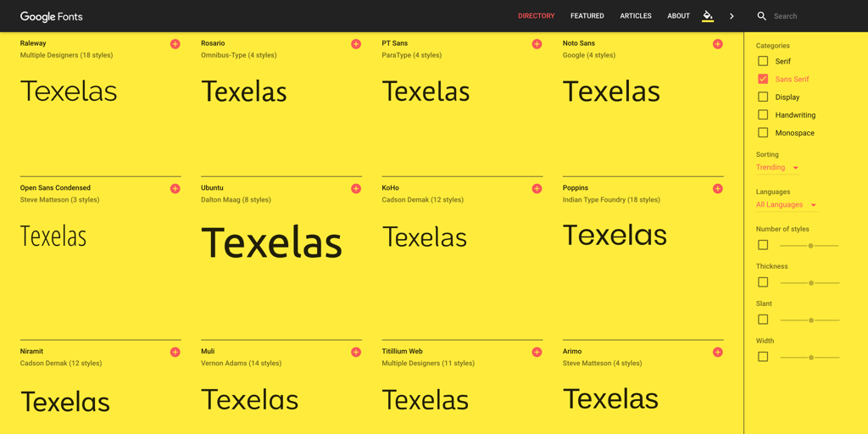
Task: Click the Ubuntu Texelas preview text
Action: tap(271, 242)
